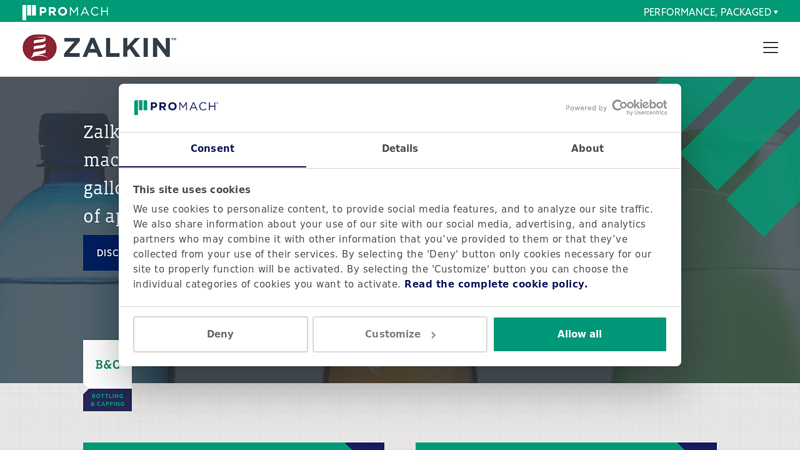The height and width of the screenshot is (450, 800).
Task: Deny non-essential cookies
Action: [x=220, y=334]
